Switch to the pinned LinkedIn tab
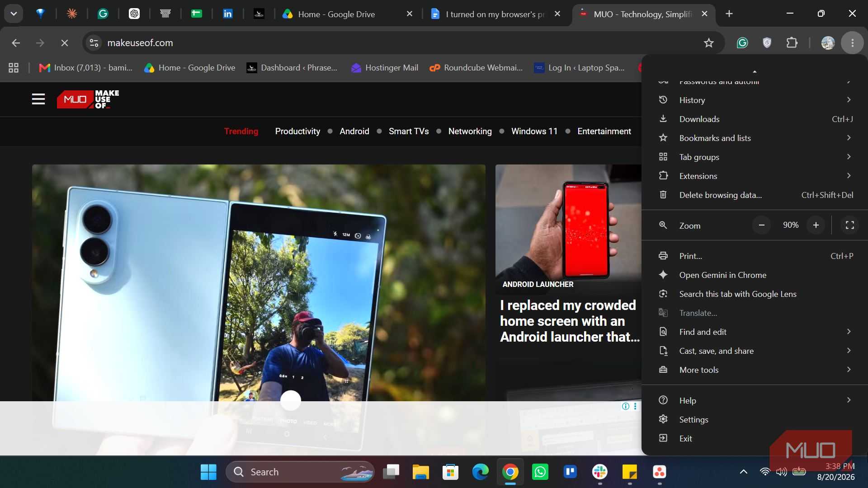 tap(228, 14)
